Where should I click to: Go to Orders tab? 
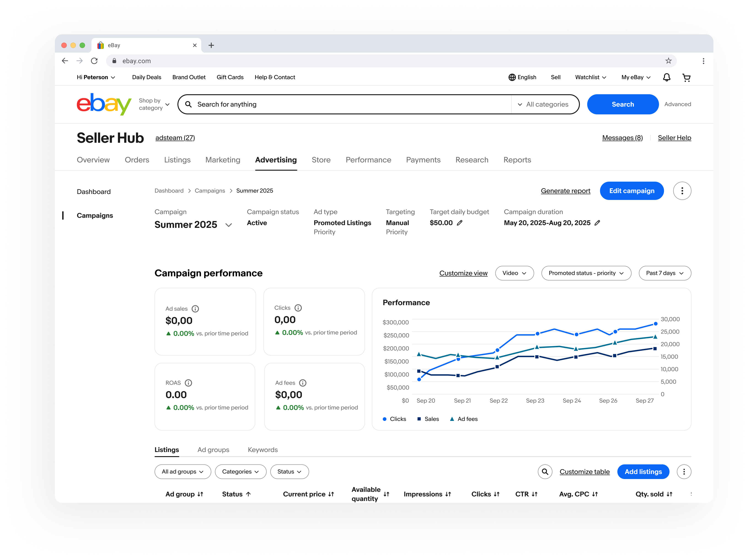click(137, 160)
